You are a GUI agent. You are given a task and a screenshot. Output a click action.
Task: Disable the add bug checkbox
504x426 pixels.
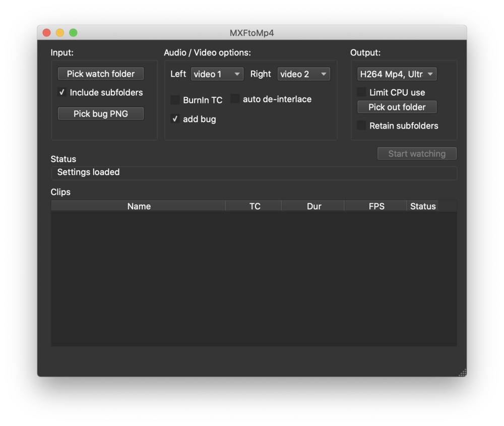(175, 119)
